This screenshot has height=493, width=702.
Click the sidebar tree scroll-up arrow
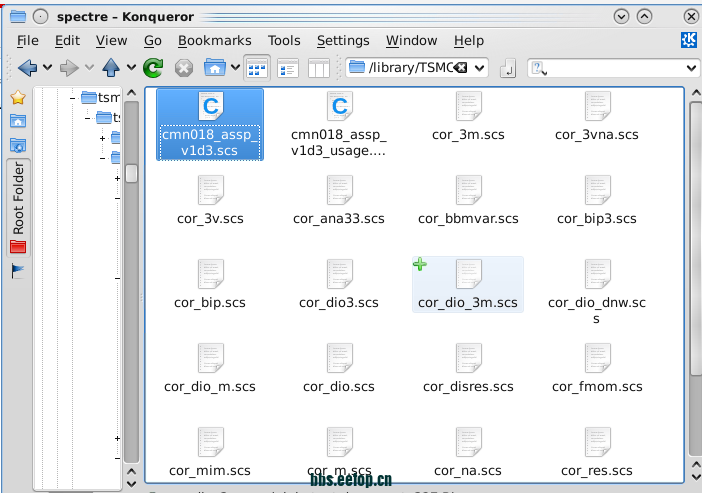pos(131,93)
